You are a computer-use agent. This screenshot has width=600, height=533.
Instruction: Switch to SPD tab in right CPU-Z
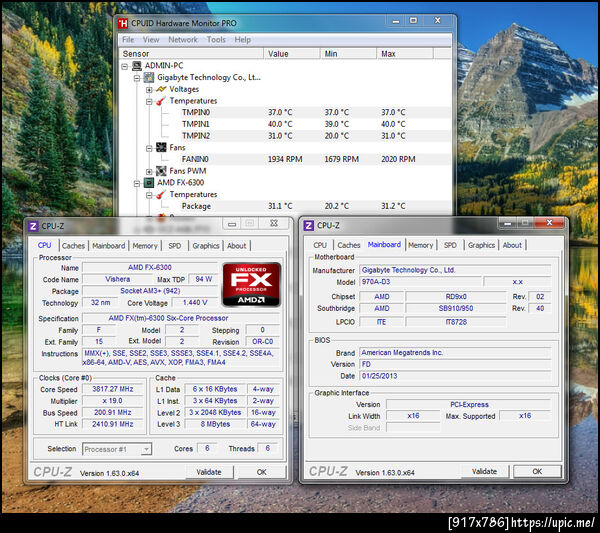click(x=450, y=245)
